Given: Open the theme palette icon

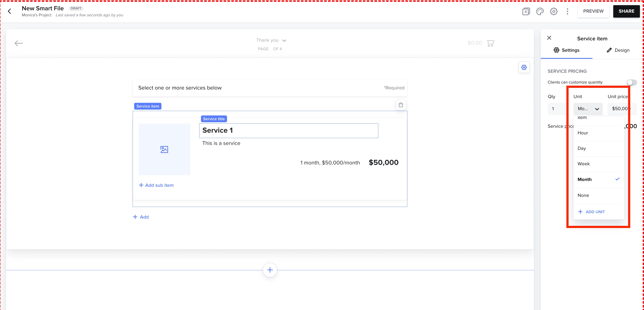Looking at the screenshot, I should click(x=540, y=11).
